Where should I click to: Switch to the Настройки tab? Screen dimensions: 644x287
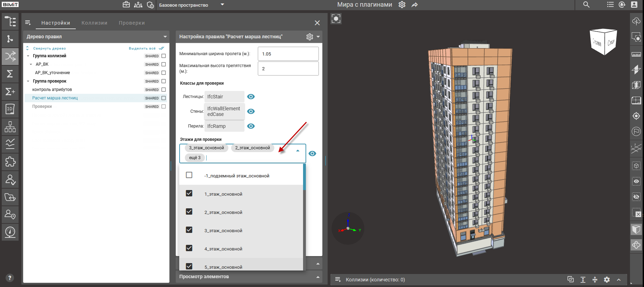(x=56, y=23)
